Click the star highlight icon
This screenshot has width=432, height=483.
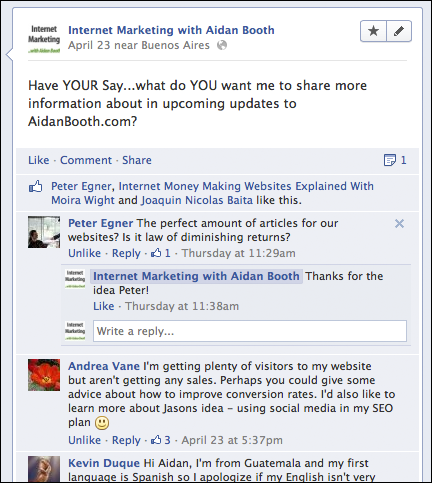[373, 31]
